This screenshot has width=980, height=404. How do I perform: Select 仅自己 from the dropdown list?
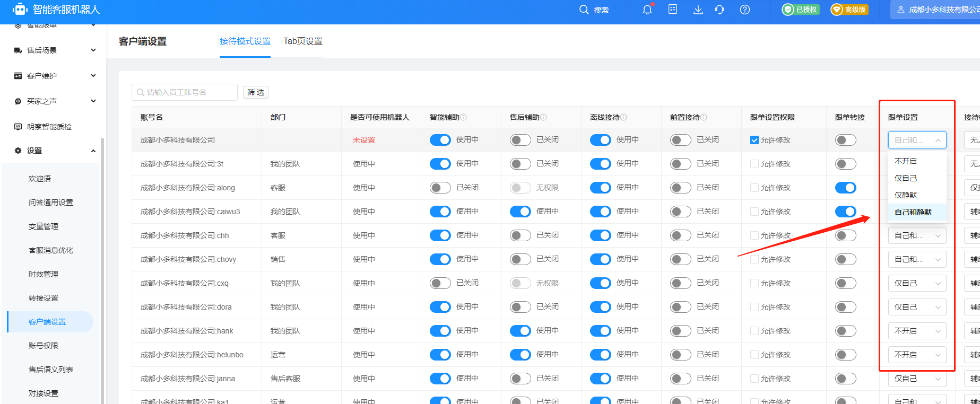click(917, 178)
